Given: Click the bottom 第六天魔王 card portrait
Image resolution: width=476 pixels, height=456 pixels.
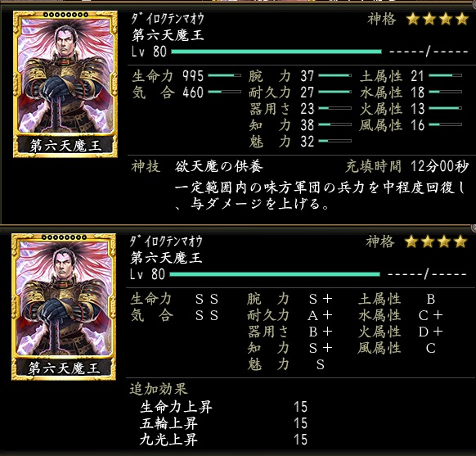Looking at the screenshot, I should click(64, 307).
